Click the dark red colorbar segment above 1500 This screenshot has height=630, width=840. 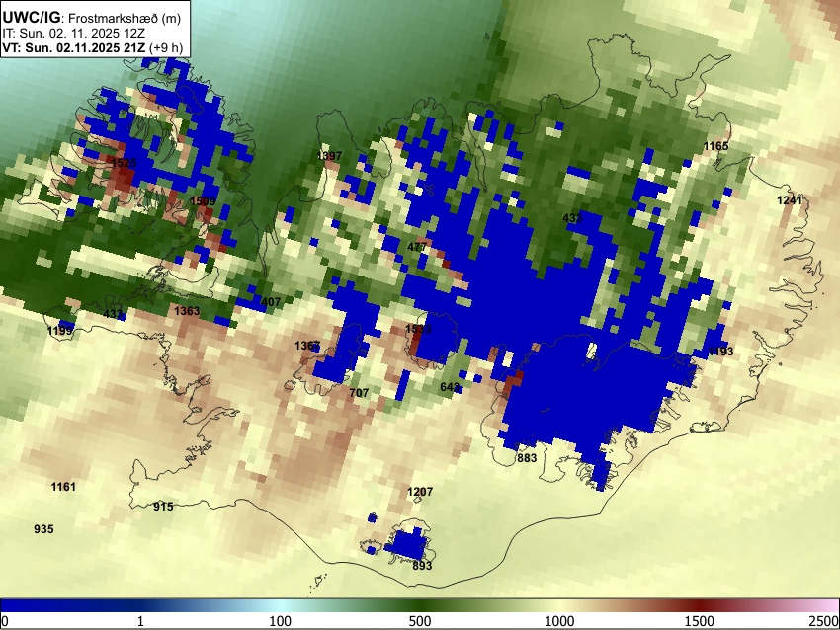(x=700, y=605)
